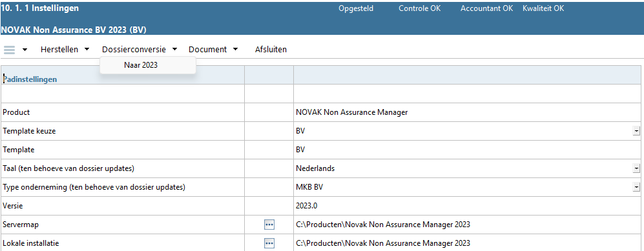The height and width of the screenshot is (251, 644).
Task: Expand the arrow beside the hamburger icon
Action: pyautogui.click(x=25, y=50)
